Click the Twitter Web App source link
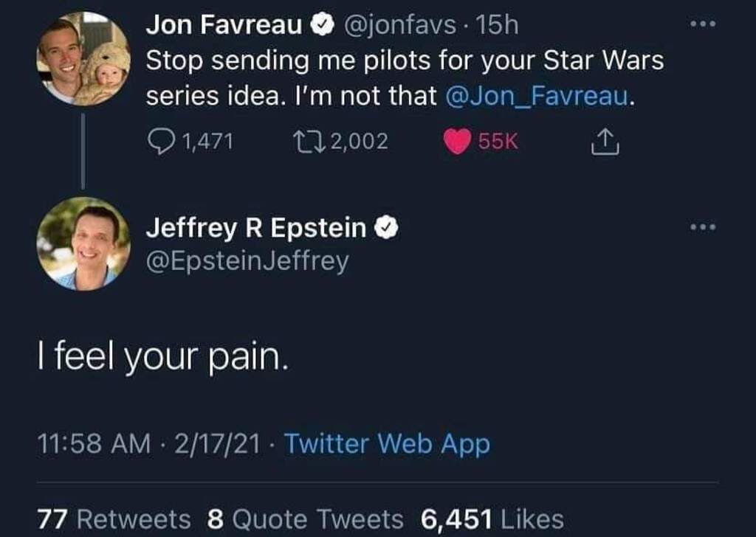 tap(386, 444)
